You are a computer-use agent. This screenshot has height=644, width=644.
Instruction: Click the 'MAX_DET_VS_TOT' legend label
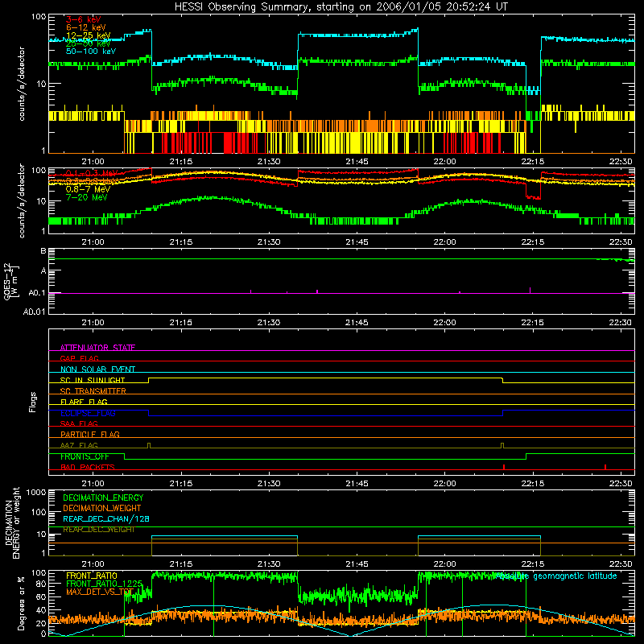click(x=100, y=592)
